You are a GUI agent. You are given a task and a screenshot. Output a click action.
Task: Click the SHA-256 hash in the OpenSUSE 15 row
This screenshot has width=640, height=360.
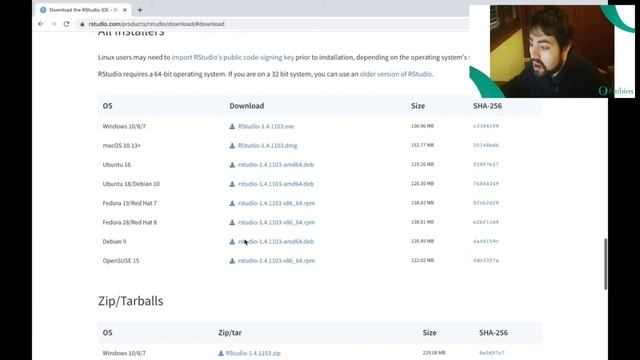[x=486, y=260]
